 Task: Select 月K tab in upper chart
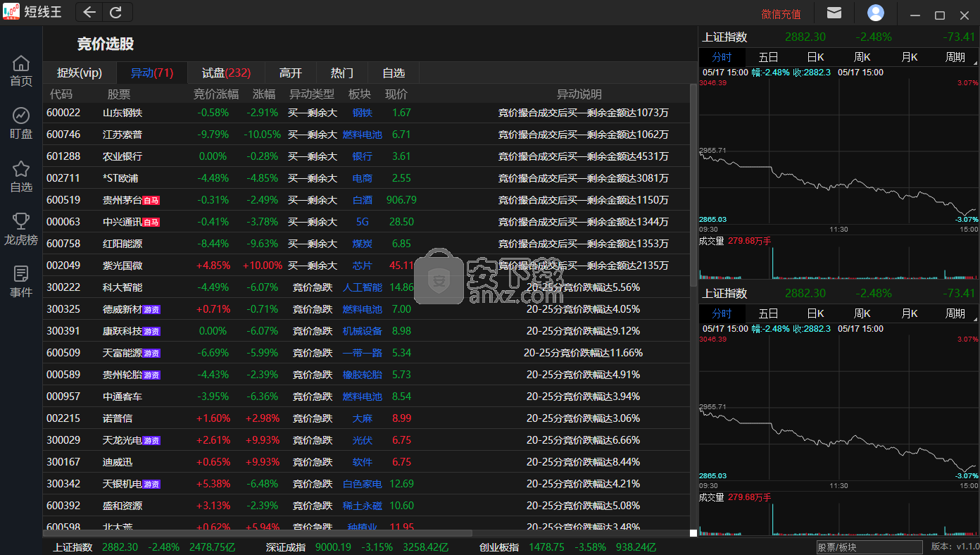(x=909, y=57)
